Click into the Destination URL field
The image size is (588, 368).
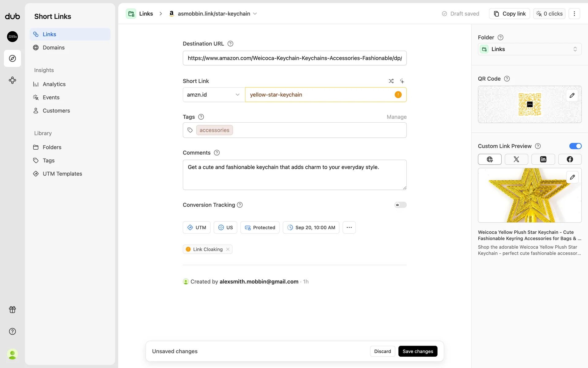[294, 58]
